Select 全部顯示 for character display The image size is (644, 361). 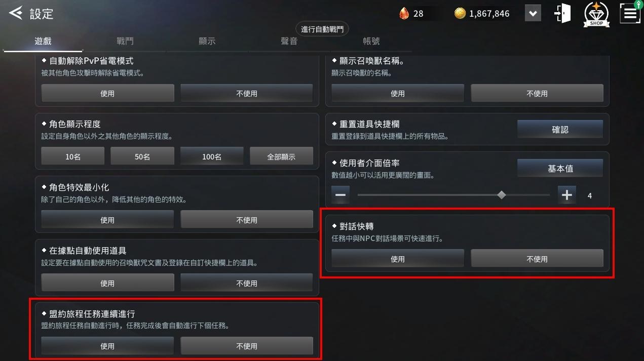tap(281, 157)
